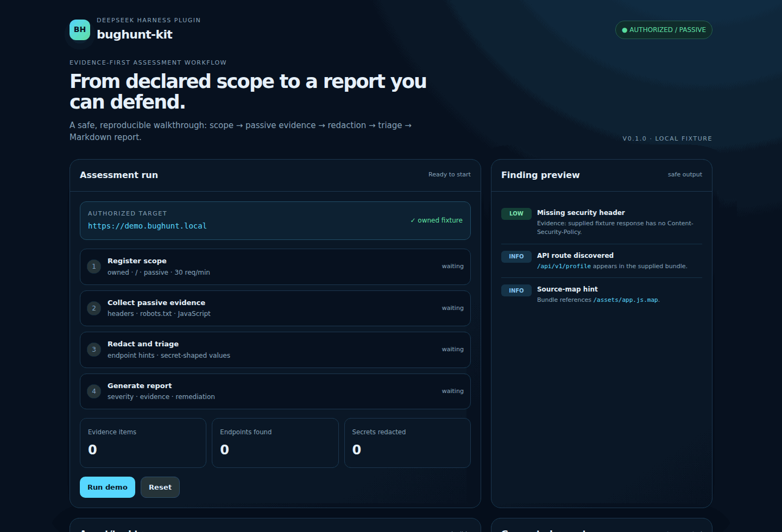Click the AUTHORIZED TARGET label
Viewport: 782px width, 532px height.
[x=128, y=213]
